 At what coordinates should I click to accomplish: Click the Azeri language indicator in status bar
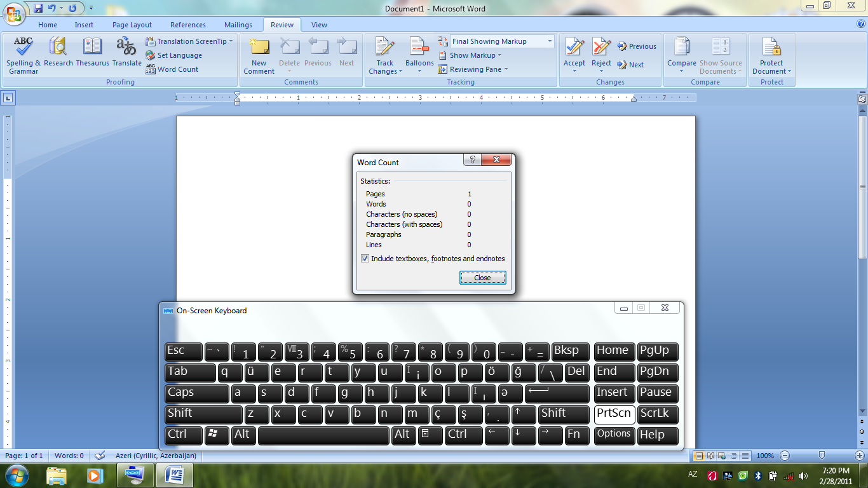tap(156, 456)
